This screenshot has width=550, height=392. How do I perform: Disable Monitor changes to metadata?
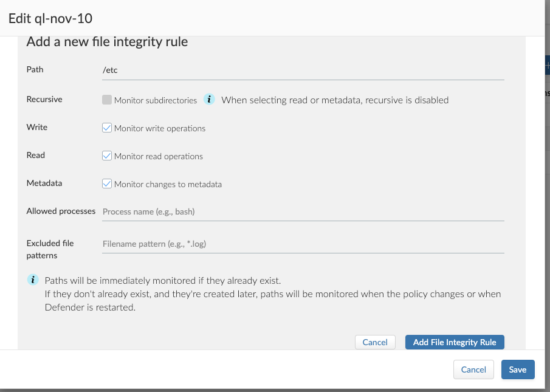107,184
